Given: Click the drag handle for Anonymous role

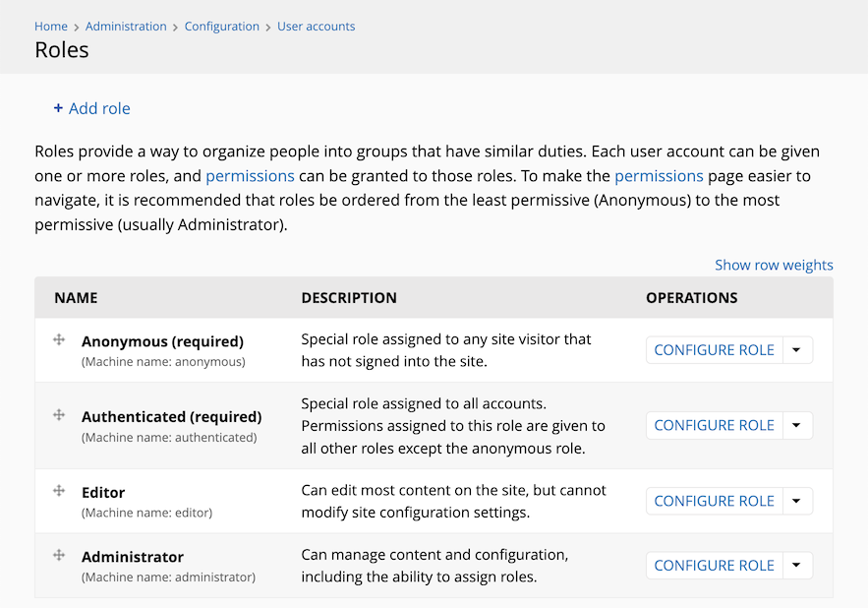Looking at the screenshot, I should 59,339.
